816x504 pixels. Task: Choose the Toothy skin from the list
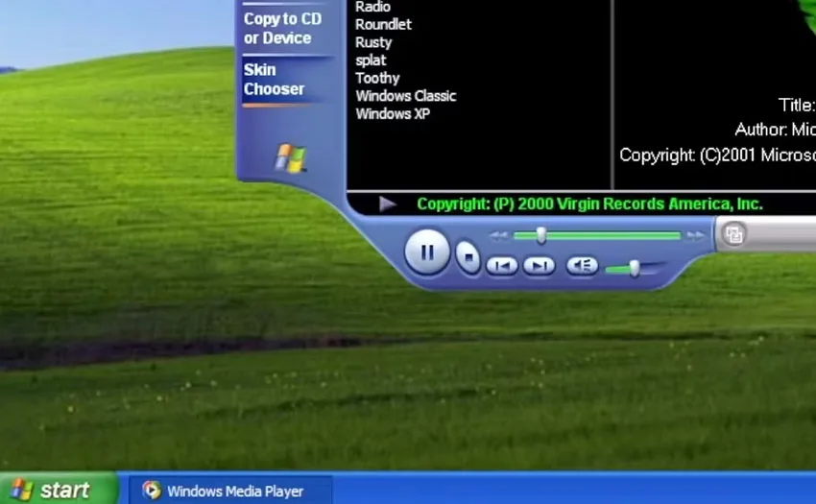click(x=377, y=78)
